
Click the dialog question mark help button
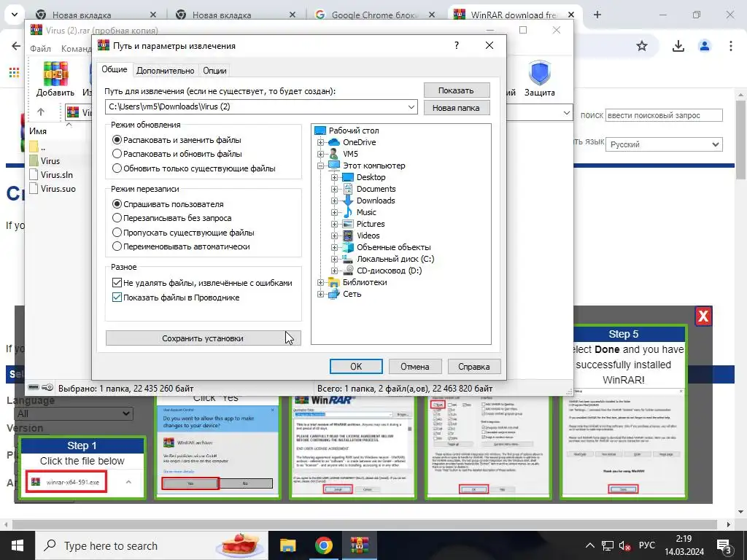[x=457, y=46]
